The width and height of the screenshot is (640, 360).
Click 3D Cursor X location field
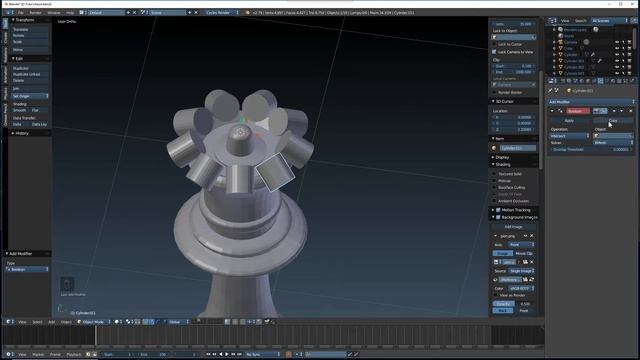click(x=513, y=117)
